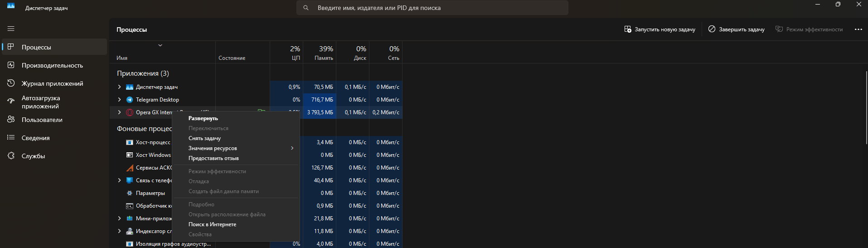Expand the Связь с телефоном group
The image size is (868, 248).
pos(119,180)
